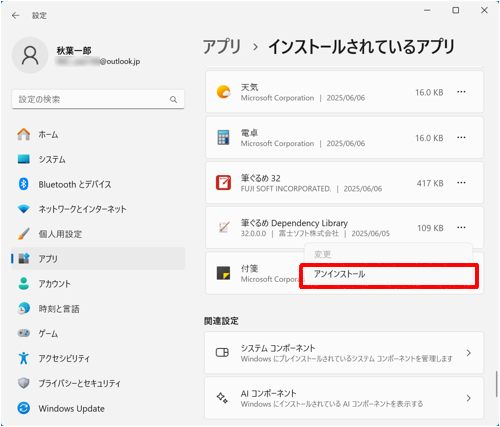
Task: Open more options for 電卓
Action: (461, 137)
